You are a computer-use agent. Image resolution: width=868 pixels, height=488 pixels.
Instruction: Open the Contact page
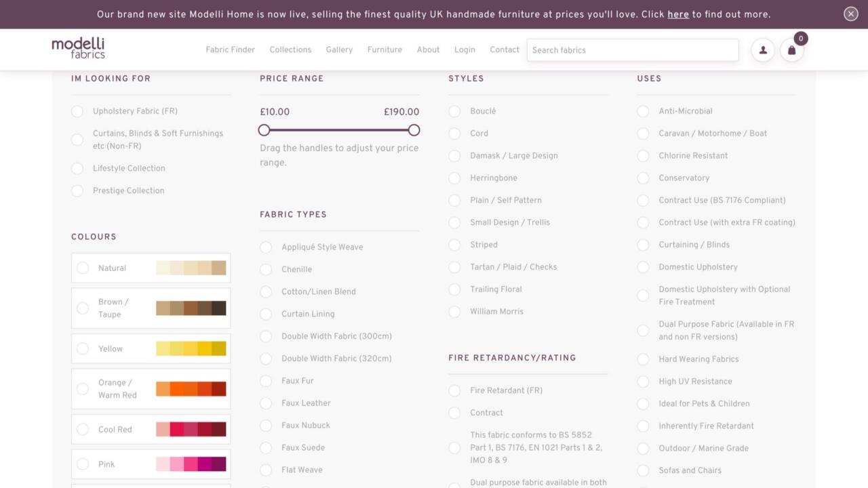pyautogui.click(x=505, y=49)
